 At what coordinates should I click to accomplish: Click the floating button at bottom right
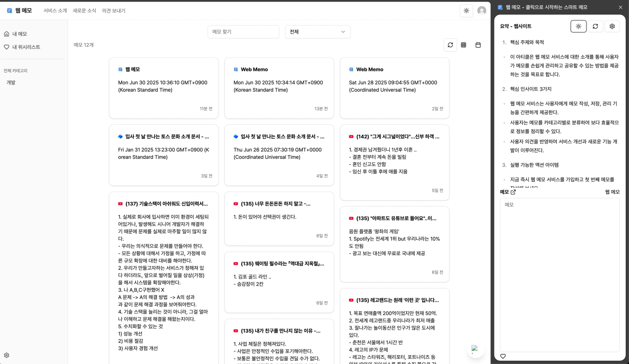(475, 349)
